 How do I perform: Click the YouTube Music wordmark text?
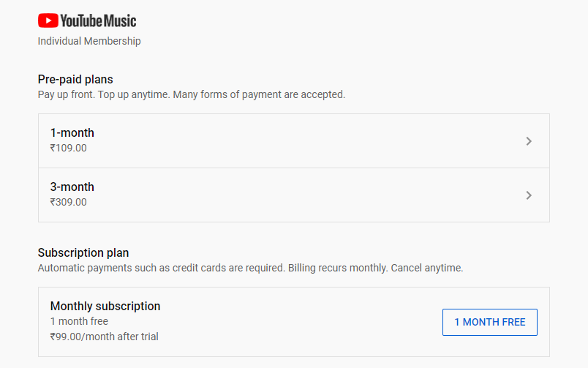pos(98,20)
